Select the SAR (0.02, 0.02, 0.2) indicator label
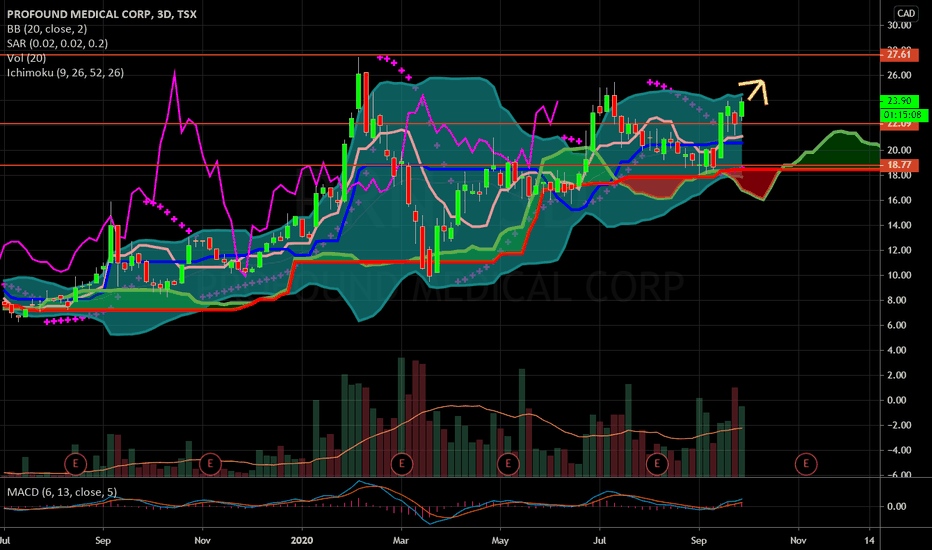932x550 pixels. point(57,43)
